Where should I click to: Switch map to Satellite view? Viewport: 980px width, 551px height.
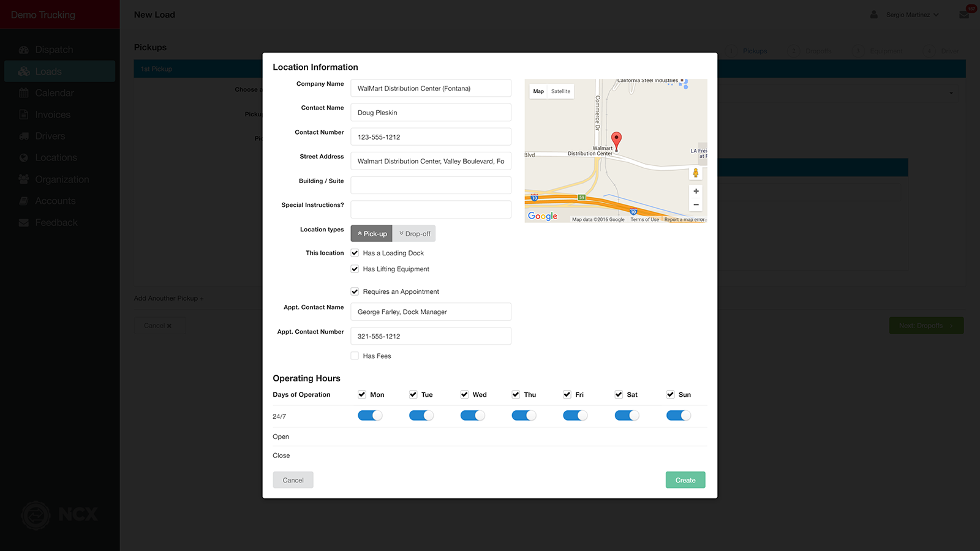[x=560, y=91]
